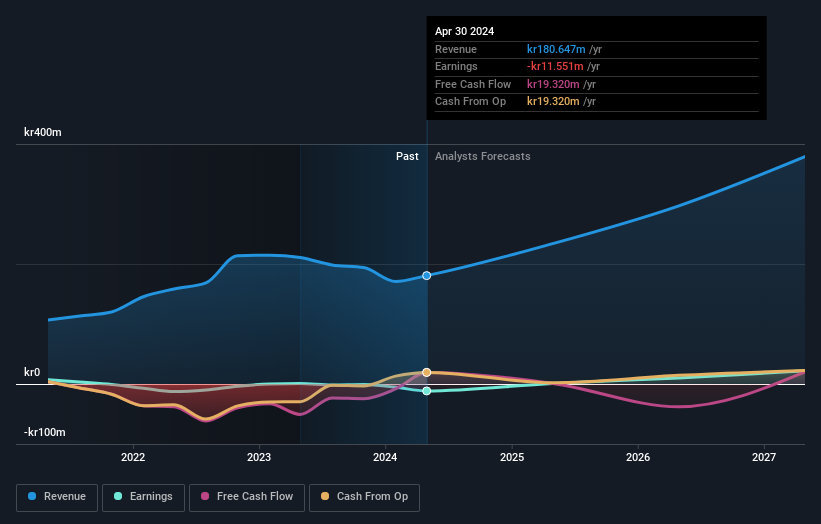Click the -kr100m y-axis label
The width and height of the screenshot is (821, 524).
click(x=45, y=432)
